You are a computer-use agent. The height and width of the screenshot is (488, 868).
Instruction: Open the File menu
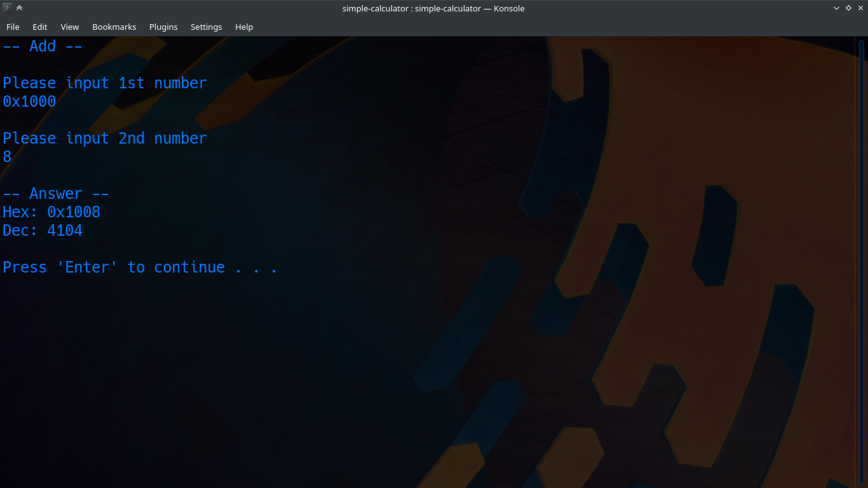click(13, 27)
